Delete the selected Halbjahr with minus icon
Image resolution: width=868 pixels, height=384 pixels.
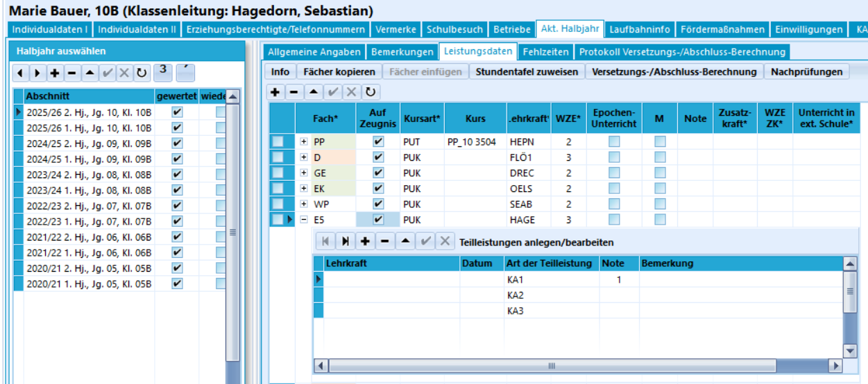tap(71, 73)
